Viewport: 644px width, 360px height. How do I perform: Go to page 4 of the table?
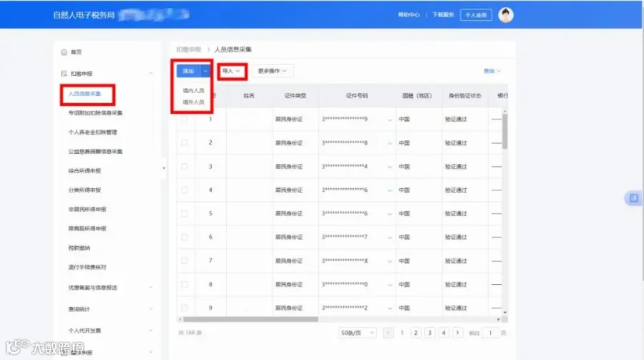click(444, 333)
